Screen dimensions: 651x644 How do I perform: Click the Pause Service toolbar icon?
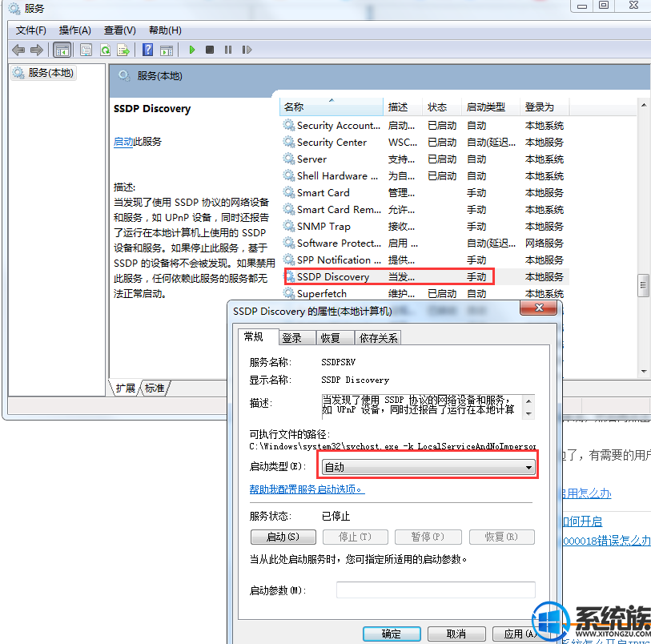[x=228, y=50]
